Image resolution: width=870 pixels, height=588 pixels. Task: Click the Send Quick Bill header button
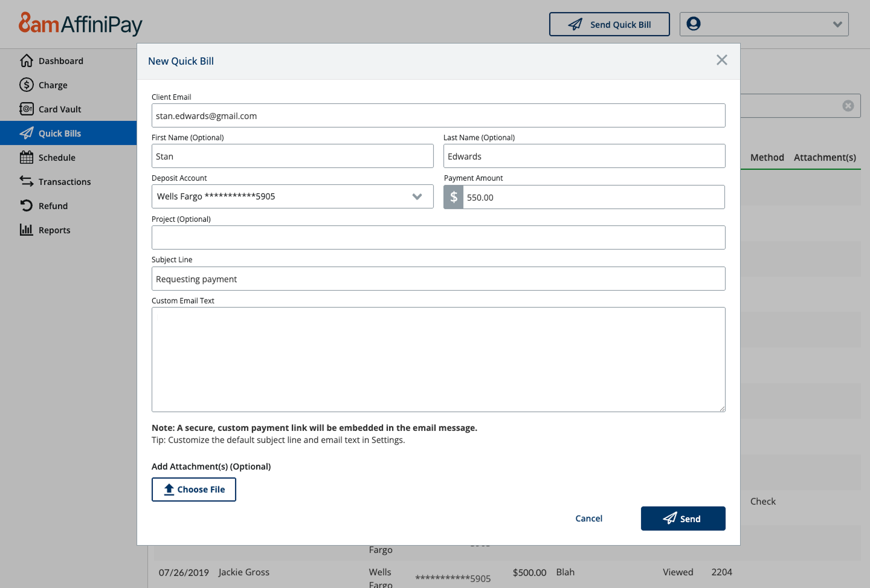609,24
